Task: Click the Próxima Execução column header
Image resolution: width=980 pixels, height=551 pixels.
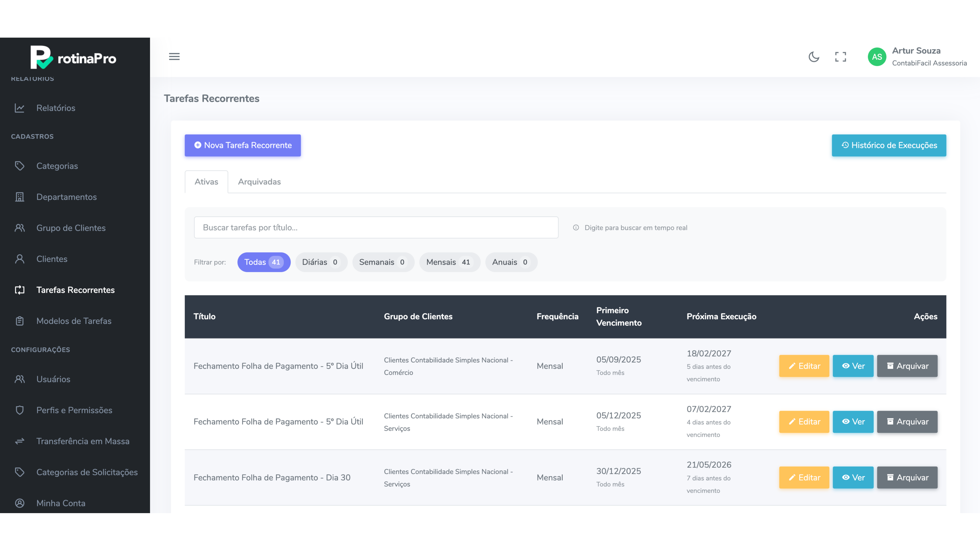Action: point(721,316)
